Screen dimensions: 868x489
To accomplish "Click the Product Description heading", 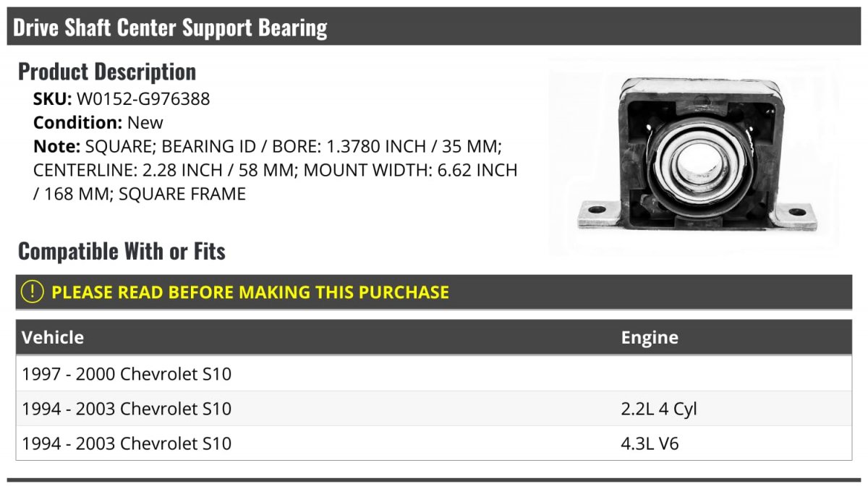I will [107, 72].
